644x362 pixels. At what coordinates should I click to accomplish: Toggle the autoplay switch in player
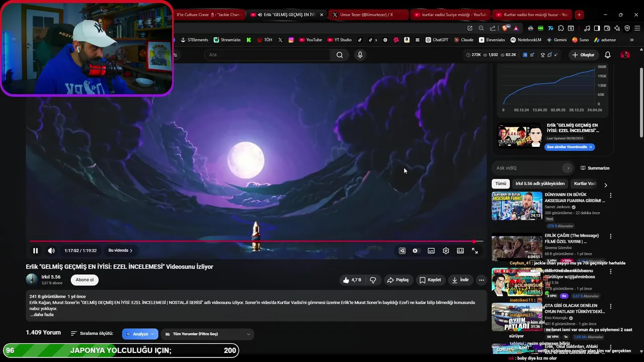[x=415, y=250]
